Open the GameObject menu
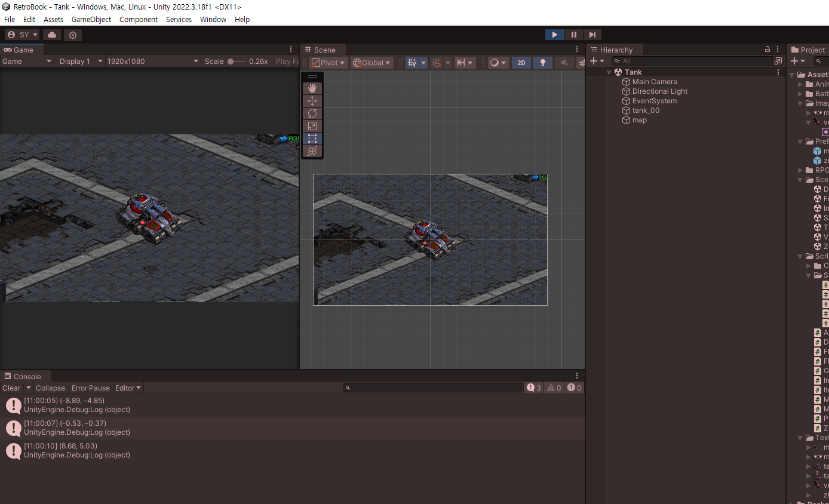 click(x=91, y=19)
